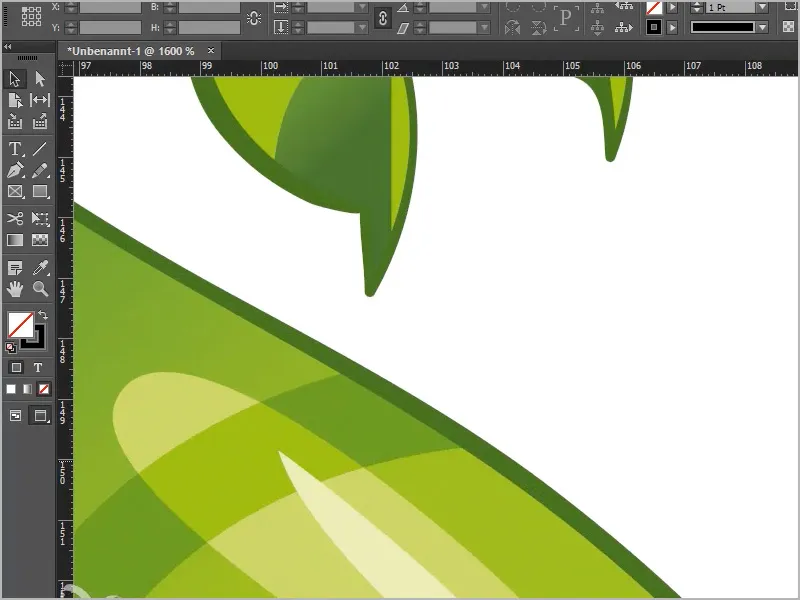Image resolution: width=800 pixels, height=600 pixels.
Task: Close the Unbenannt-1 document tab
Action: 211,50
